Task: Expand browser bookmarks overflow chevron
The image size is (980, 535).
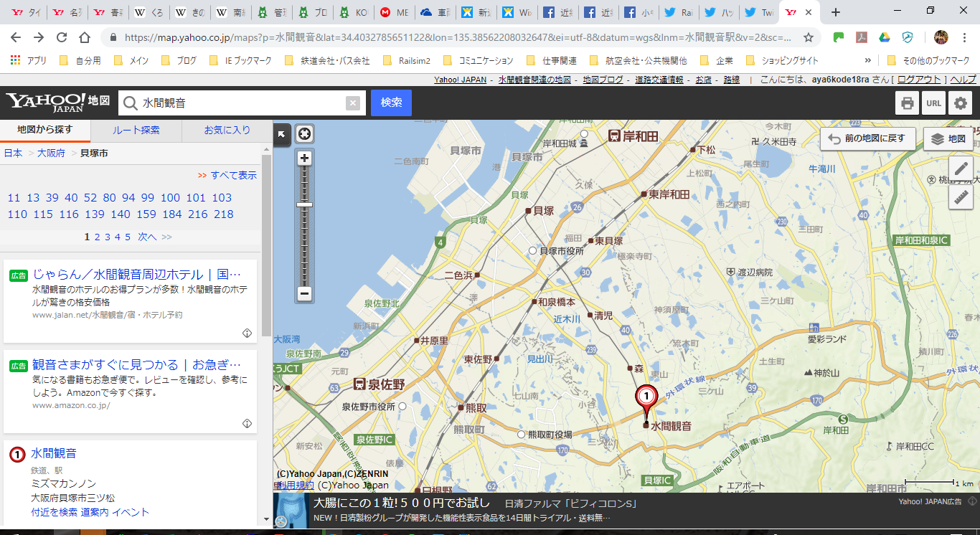Action: click(867, 61)
